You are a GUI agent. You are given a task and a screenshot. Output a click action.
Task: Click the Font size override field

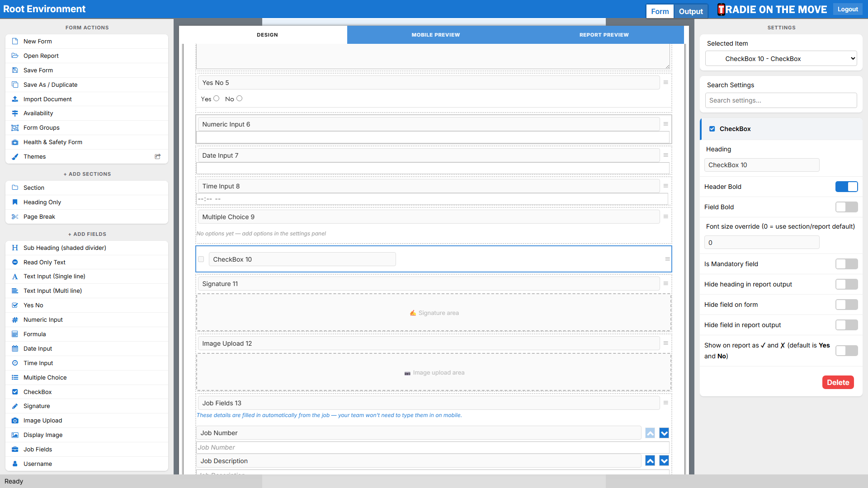pyautogui.click(x=761, y=243)
